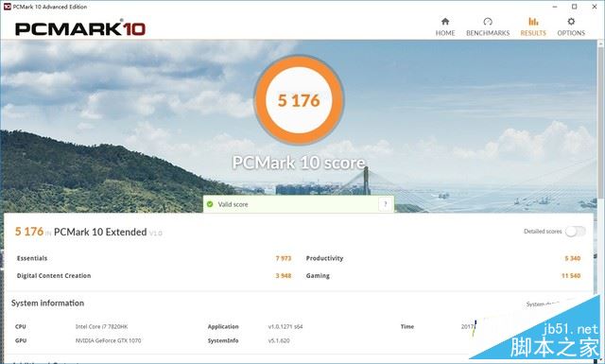Close the PCMark 10 window
The image size is (605, 364).
[595, 7]
